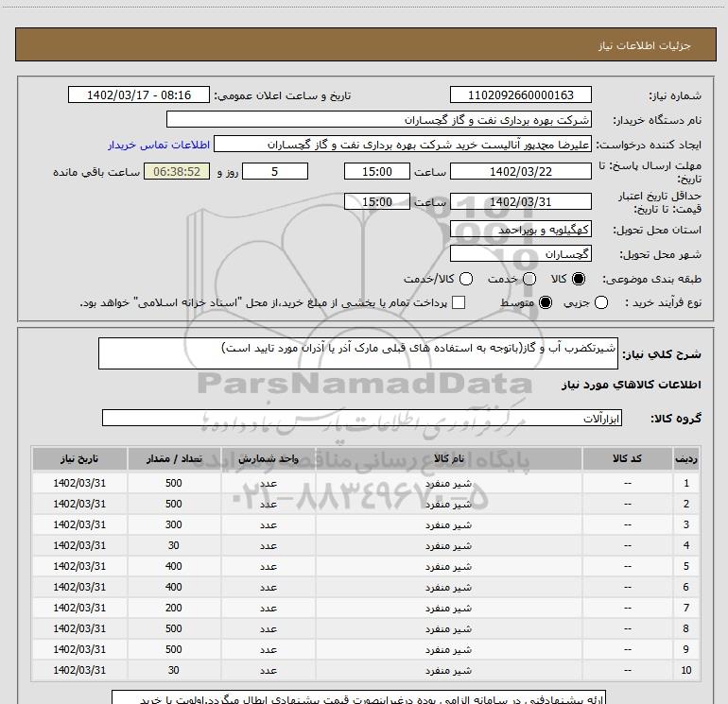Select the کالا/خدمت radio button
The width and height of the screenshot is (728, 704).
click(x=466, y=279)
